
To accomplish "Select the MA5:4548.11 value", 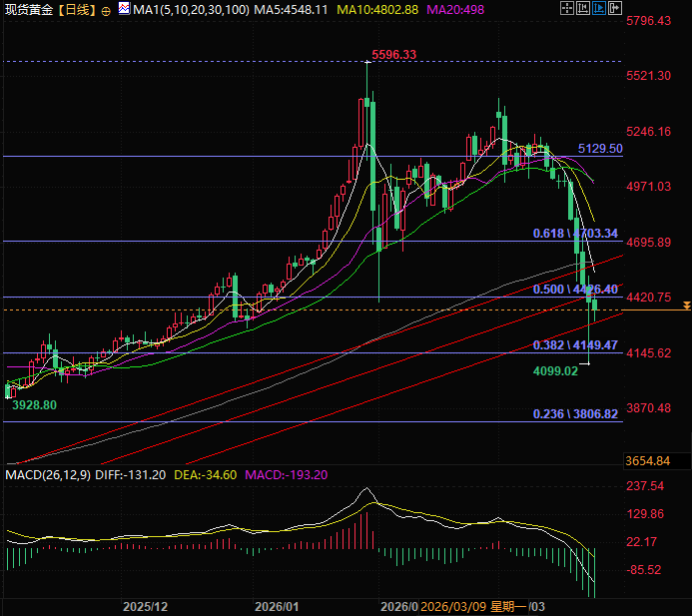I will click(x=291, y=9).
